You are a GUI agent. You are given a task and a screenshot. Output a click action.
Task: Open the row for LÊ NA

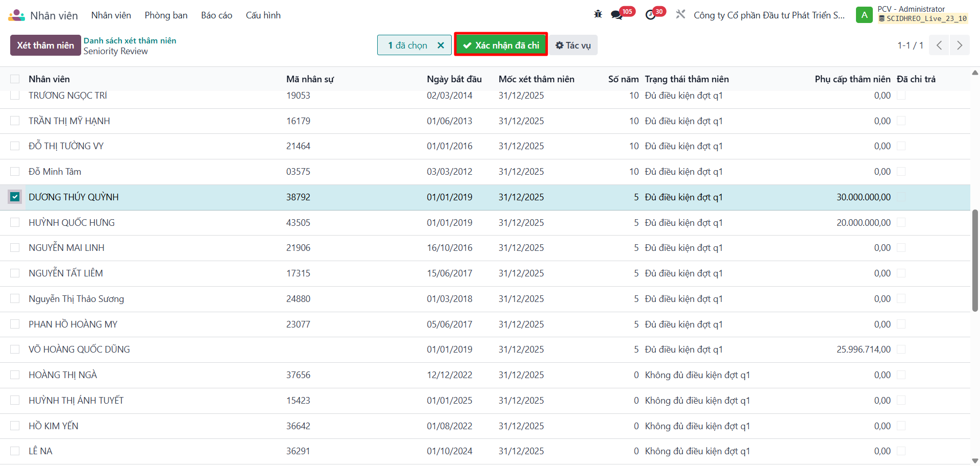(x=485, y=451)
